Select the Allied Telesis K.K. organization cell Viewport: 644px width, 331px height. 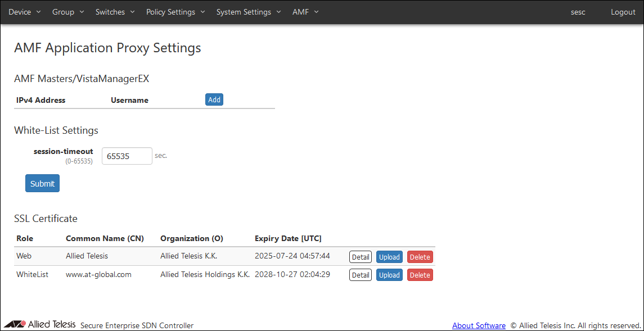[x=189, y=256]
